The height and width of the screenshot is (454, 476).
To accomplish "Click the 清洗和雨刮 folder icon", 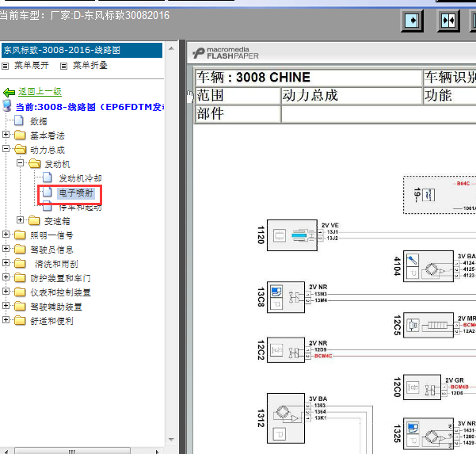I will point(20,263).
